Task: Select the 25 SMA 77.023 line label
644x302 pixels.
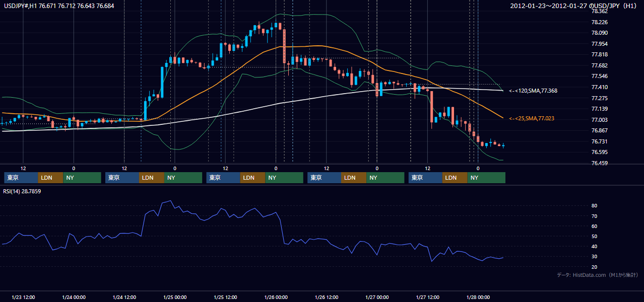Action: (531, 119)
